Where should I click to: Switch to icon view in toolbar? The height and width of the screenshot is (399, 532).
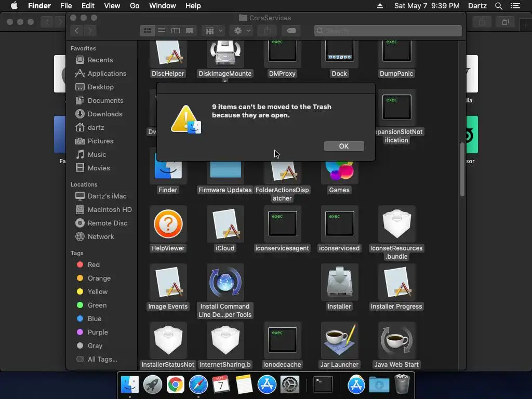(147, 31)
